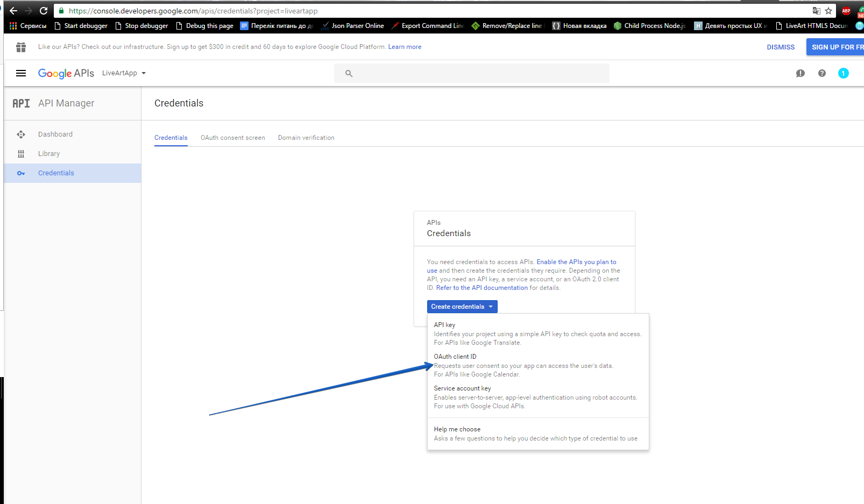The image size is (864, 504).
Task: Click the browser address bar URL
Action: pyautogui.click(x=193, y=11)
